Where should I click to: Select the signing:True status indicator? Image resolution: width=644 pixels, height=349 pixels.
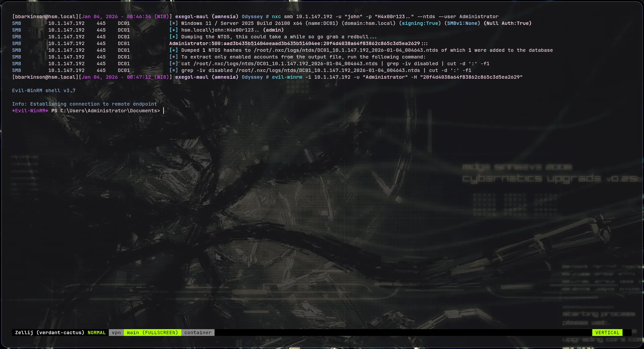[421, 23]
